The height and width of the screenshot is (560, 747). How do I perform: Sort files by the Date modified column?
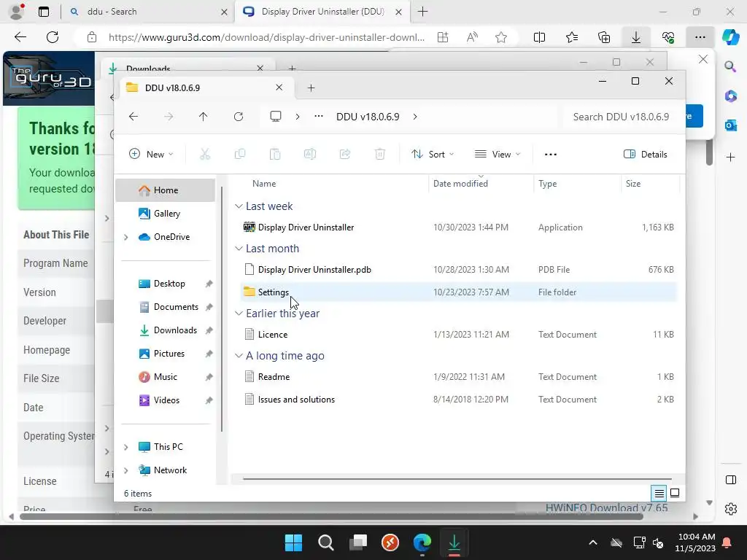[480, 183]
